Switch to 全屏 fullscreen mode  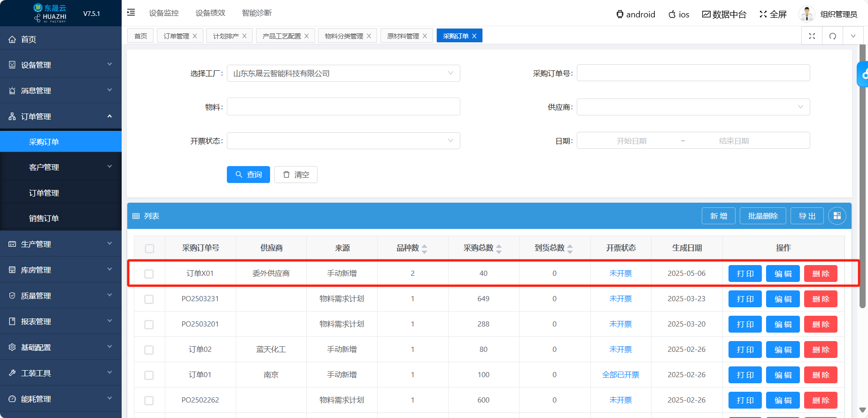pos(773,15)
